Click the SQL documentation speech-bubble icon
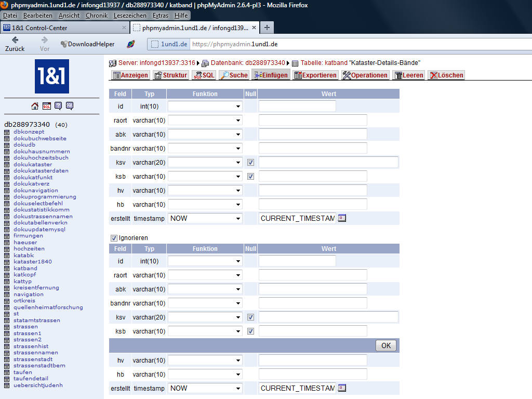 coord(70,106)
